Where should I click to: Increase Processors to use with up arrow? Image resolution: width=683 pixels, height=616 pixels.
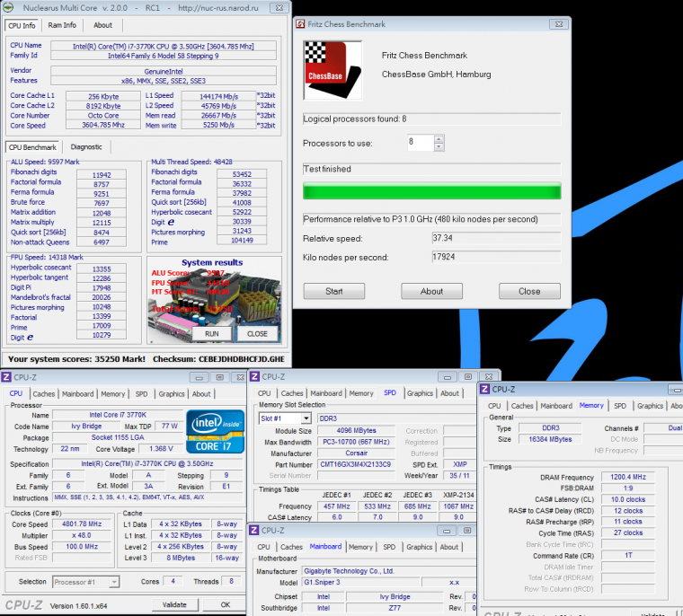[x=439, y=138]
